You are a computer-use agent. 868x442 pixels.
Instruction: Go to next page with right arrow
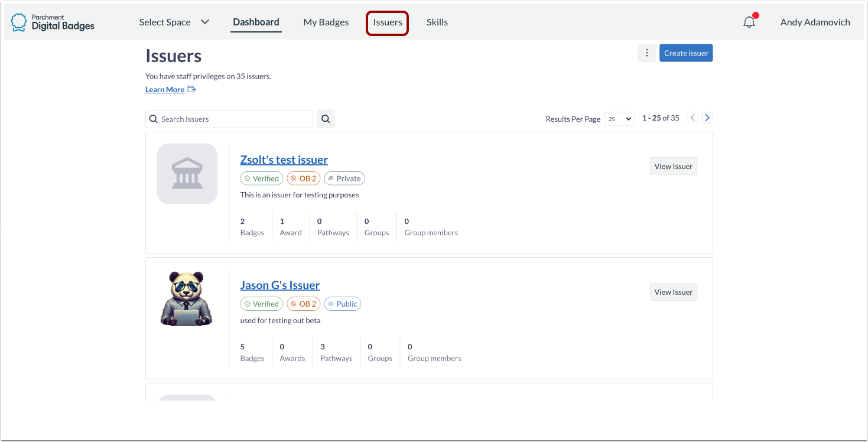[707, 117]
